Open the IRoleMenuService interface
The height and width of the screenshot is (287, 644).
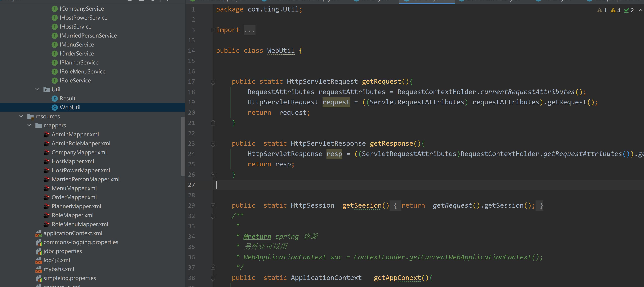pyautogui.click(x=82, y=72)
